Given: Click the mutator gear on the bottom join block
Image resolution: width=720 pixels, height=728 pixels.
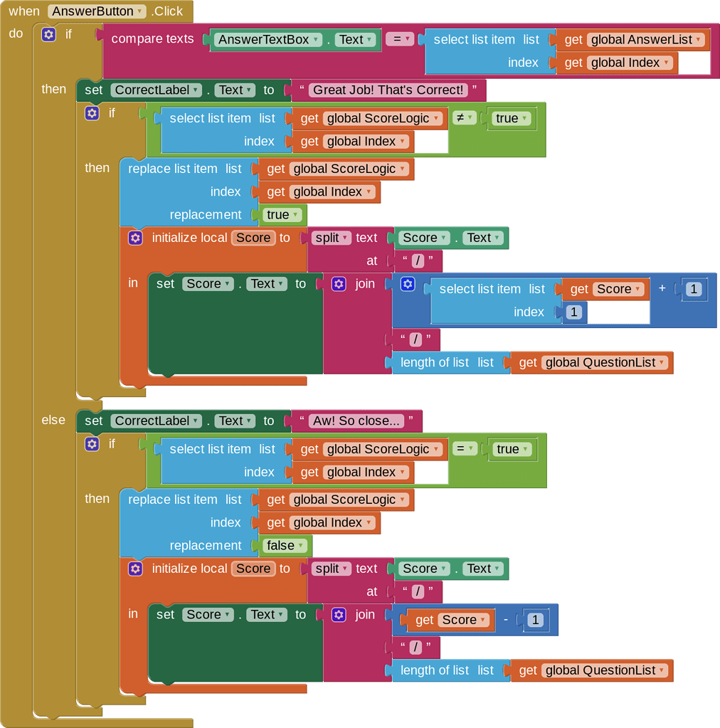Looking at the screenshot, I should 339,614.
